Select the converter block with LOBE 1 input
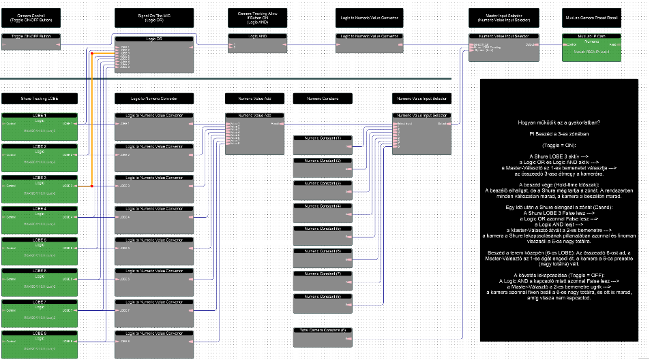 tap(154, 126)
